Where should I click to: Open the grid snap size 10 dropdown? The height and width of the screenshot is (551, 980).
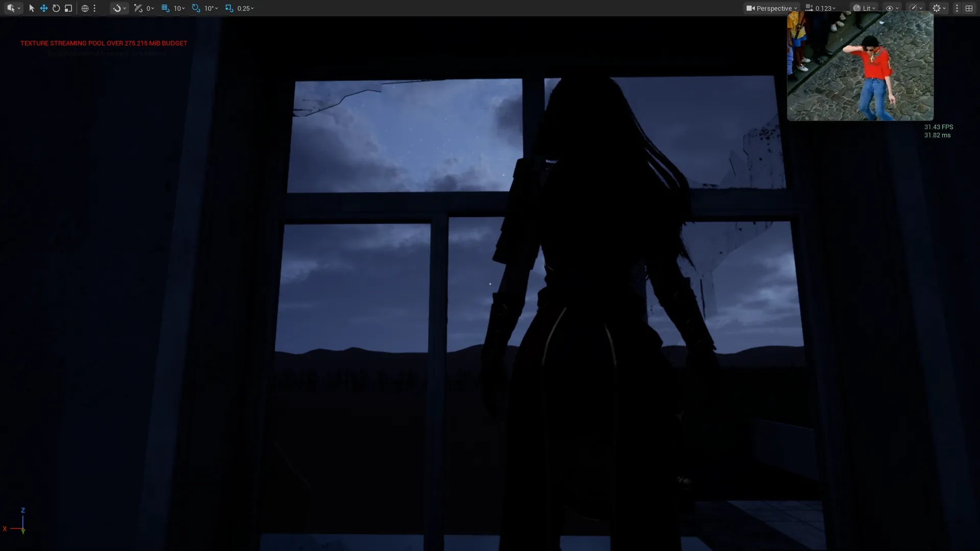[x=179, y=8]
